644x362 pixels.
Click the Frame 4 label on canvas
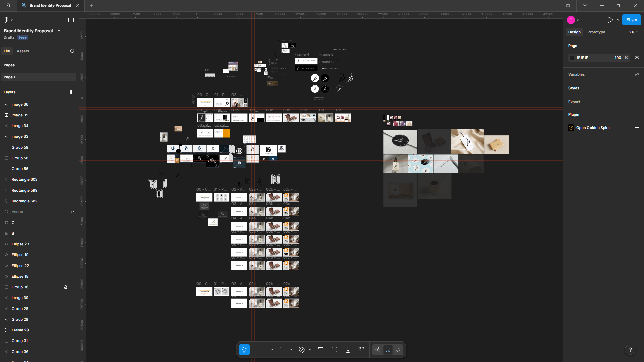(302, 54)
